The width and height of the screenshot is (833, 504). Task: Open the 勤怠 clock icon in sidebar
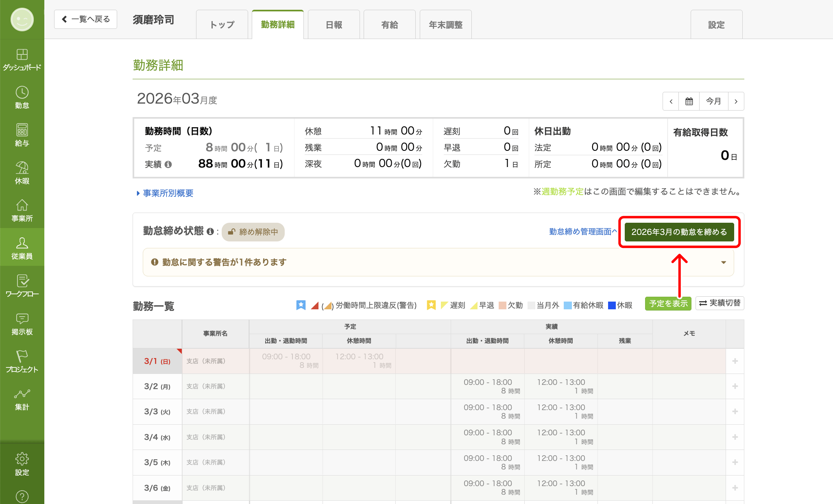point(22,97)
